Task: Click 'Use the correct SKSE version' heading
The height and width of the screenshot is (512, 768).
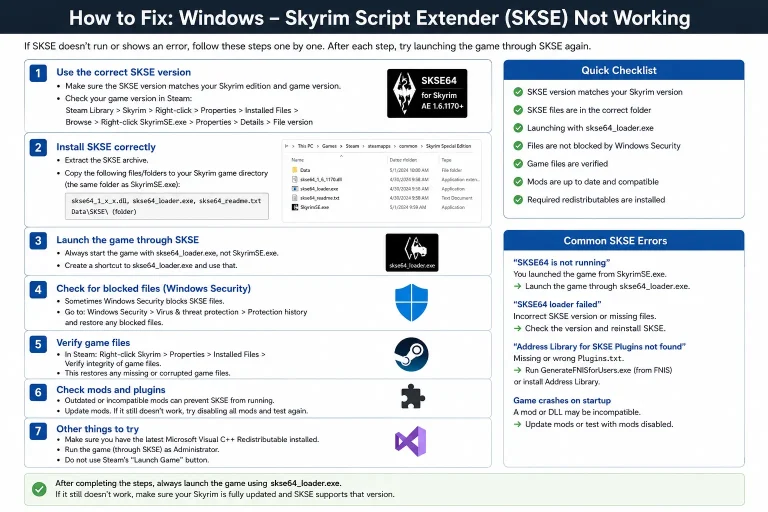Action: click(123, 72)
